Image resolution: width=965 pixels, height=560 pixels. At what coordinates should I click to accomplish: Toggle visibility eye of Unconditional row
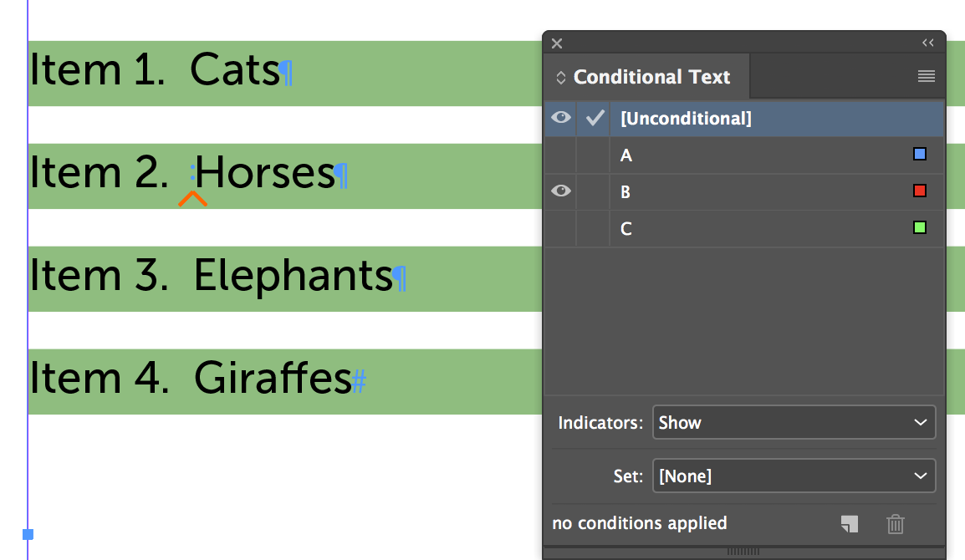560,118
